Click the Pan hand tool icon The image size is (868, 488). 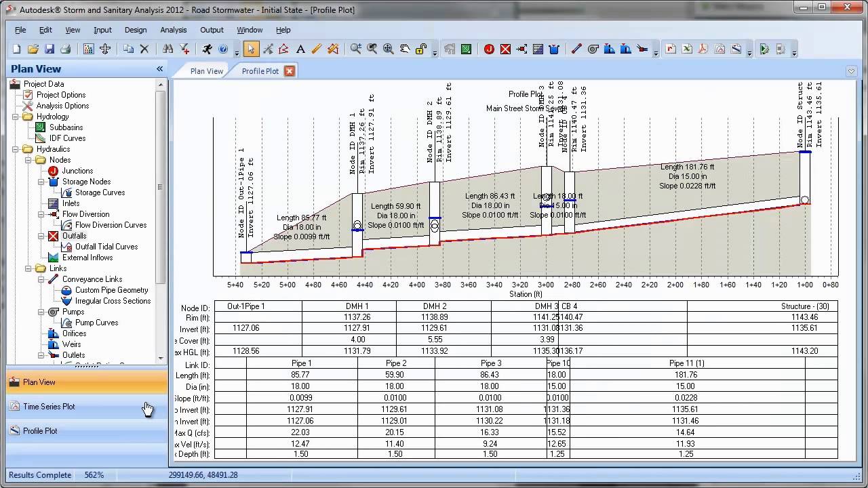(405, 49)
